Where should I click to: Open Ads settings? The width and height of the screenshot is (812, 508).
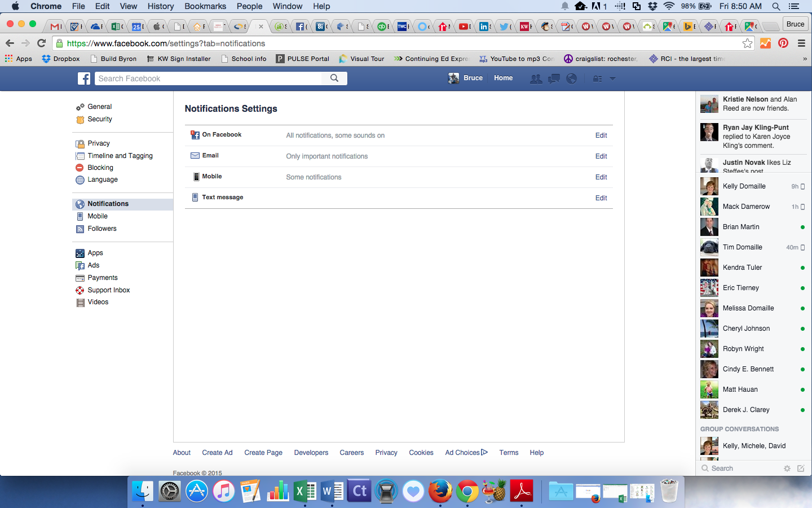click(93, 265)
